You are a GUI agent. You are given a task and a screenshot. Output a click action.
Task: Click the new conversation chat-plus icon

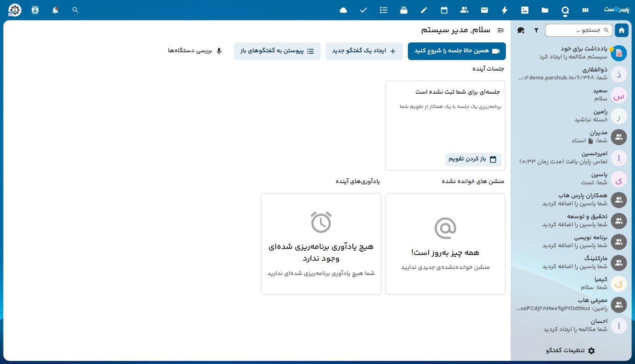[521, 30]
